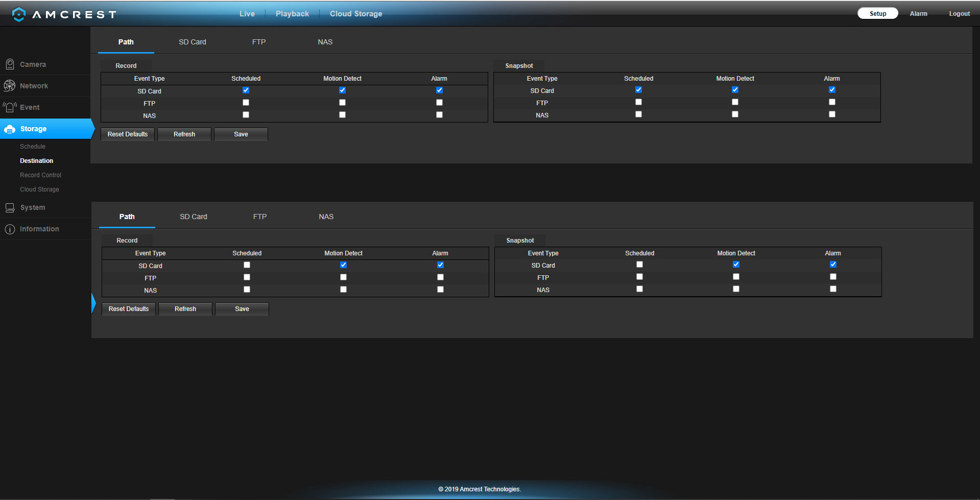Image resolution: width=980 pixels, height=500 pixels.
Task: Open Information section via the info icon
Action: point(10,229)
